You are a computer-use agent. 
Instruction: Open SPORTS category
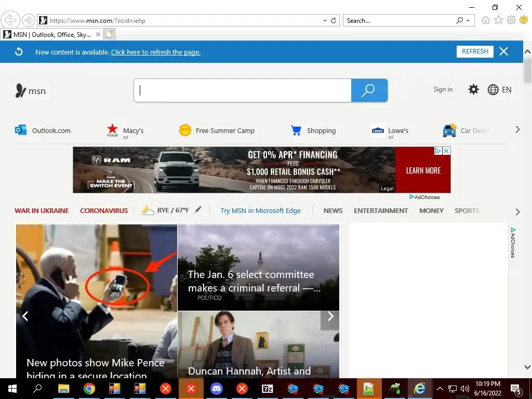click(x=467, y=211)
